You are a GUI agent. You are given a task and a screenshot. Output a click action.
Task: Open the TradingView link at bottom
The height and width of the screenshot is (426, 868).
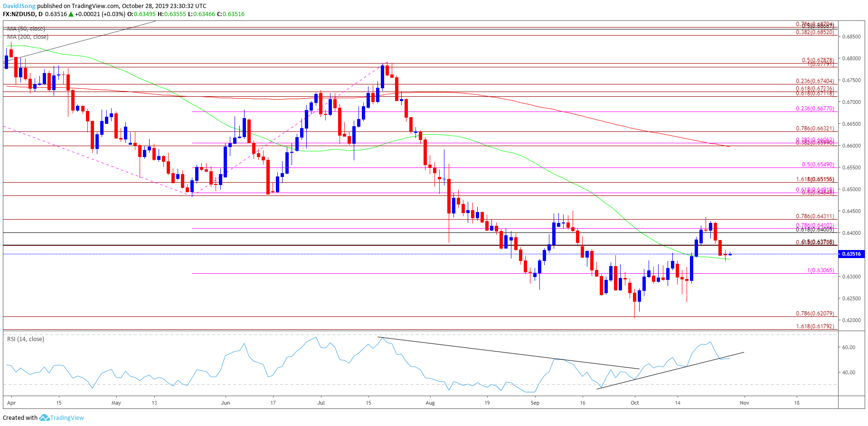coord(67,417)
